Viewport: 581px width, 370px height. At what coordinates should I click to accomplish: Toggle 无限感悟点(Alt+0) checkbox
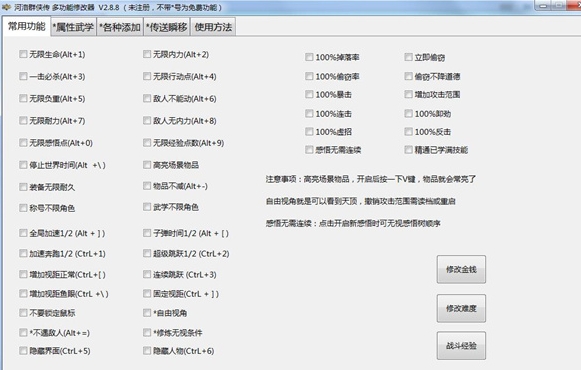23,143
